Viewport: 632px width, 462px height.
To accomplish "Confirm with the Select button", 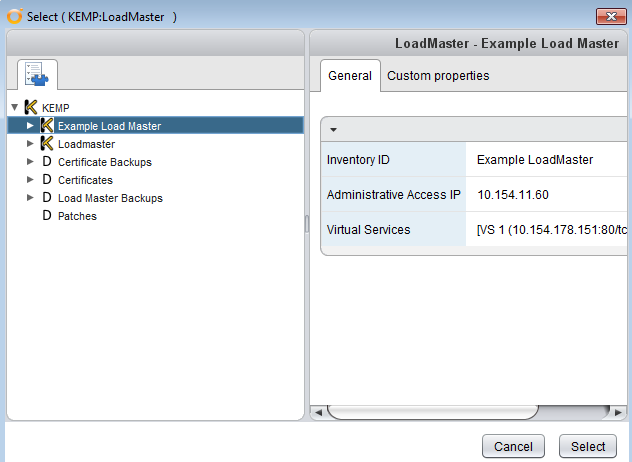I will (x=588, y=446).
